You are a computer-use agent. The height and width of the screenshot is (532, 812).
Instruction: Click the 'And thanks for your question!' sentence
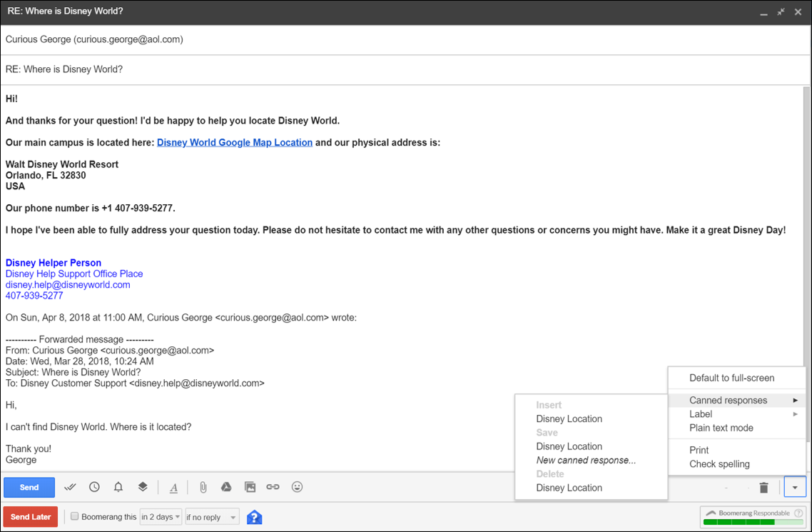pos(173,121)
